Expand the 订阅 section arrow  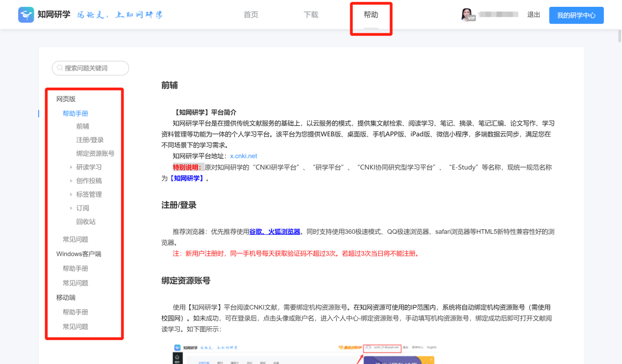tap(72, 208)
